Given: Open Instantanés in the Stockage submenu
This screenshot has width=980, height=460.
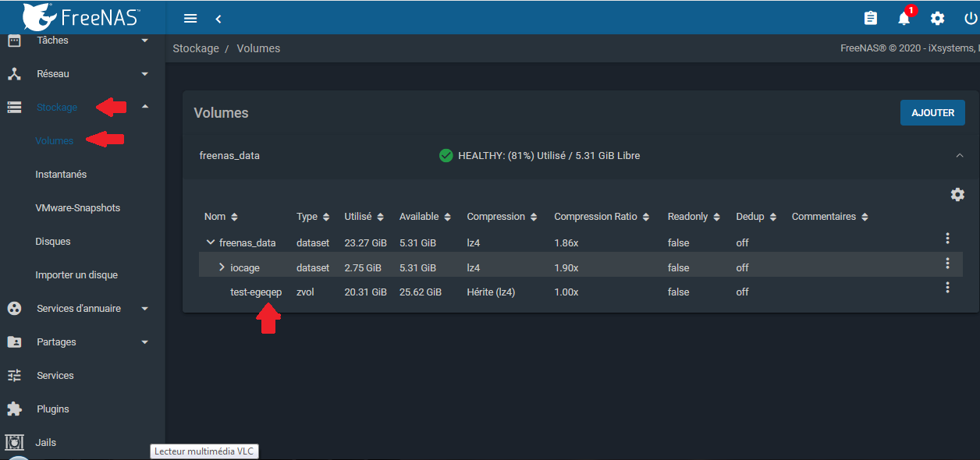Looking at the screenshot, I should (x=61, y=175).
